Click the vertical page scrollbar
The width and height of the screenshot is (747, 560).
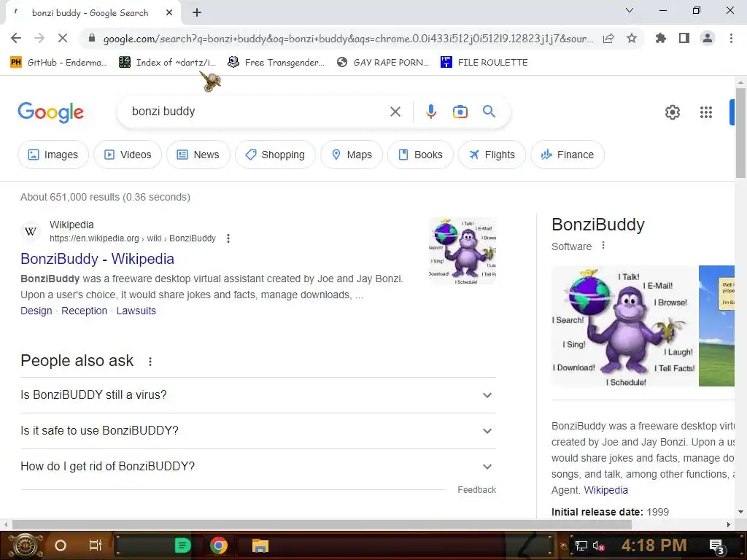tap(740, 133)
